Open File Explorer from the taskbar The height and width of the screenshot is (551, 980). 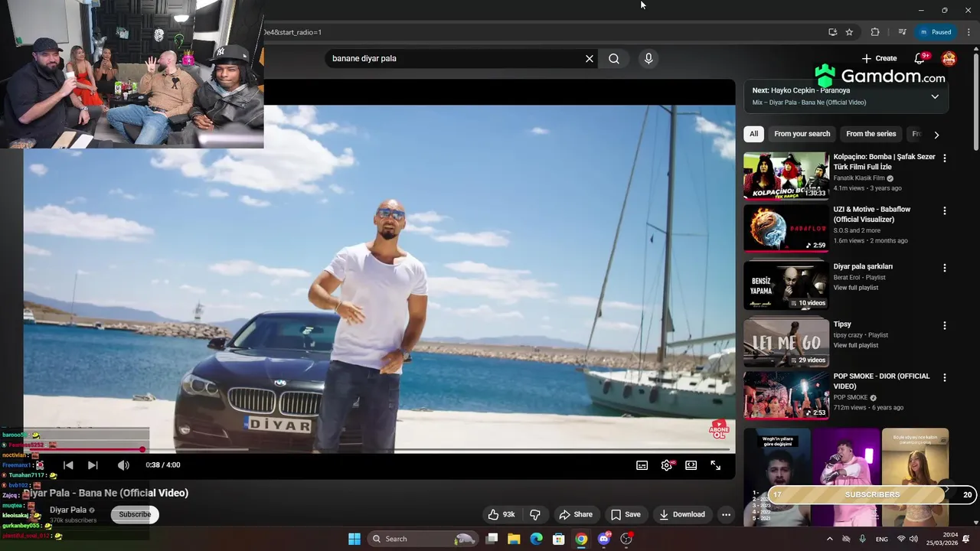click(x=514, y=539)
